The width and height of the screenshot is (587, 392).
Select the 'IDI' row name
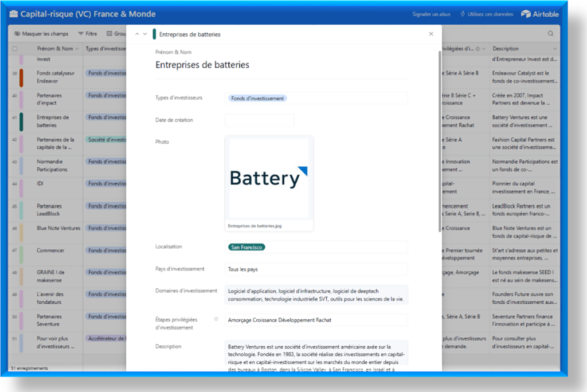40,183
